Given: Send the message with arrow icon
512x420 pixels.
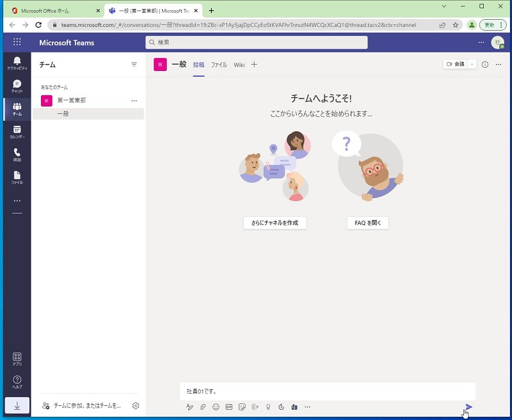Looking at the screenshot, I should pos(469,407).
